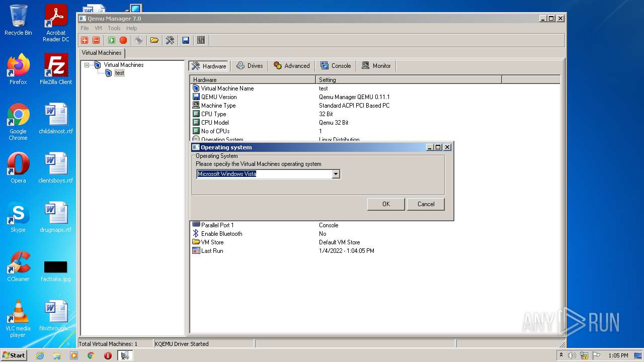
Task: Click the 'Default VM Store' setting value
Action: coord(340,242)
